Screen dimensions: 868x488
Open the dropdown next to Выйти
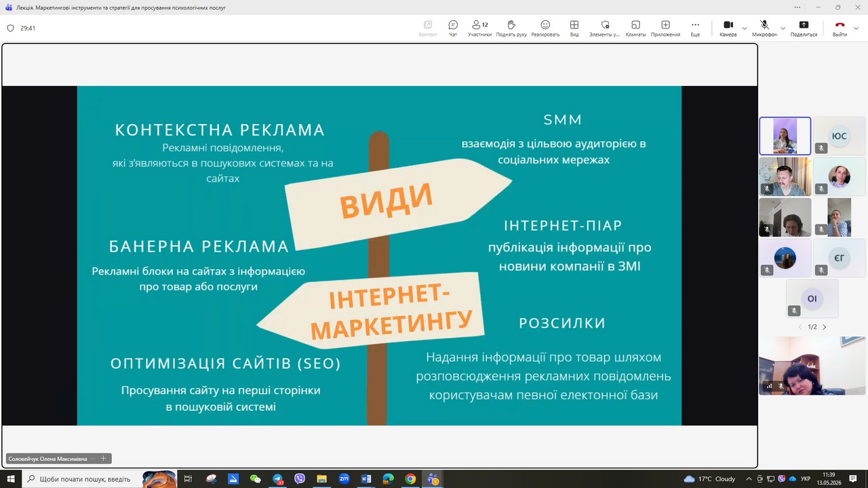point(856,28)
